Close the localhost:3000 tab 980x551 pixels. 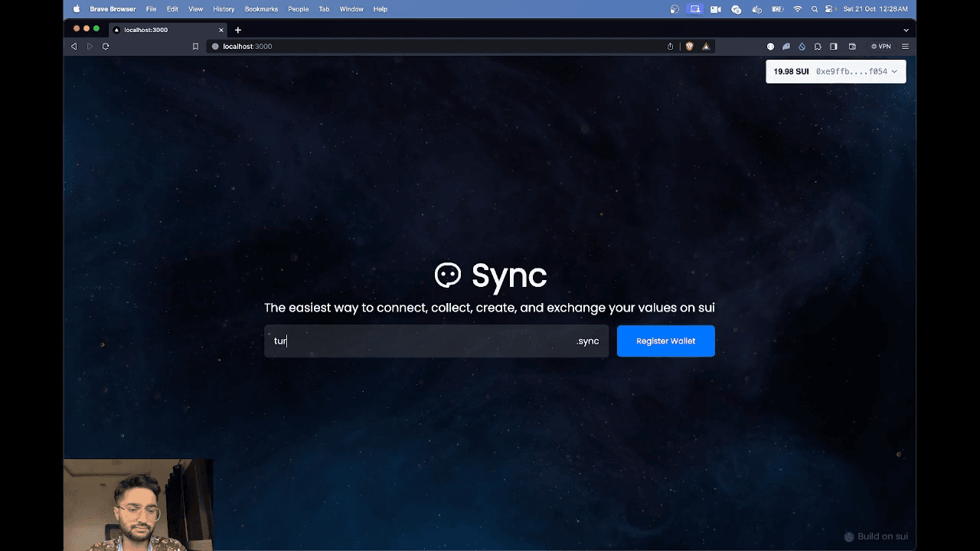point(221,30)
